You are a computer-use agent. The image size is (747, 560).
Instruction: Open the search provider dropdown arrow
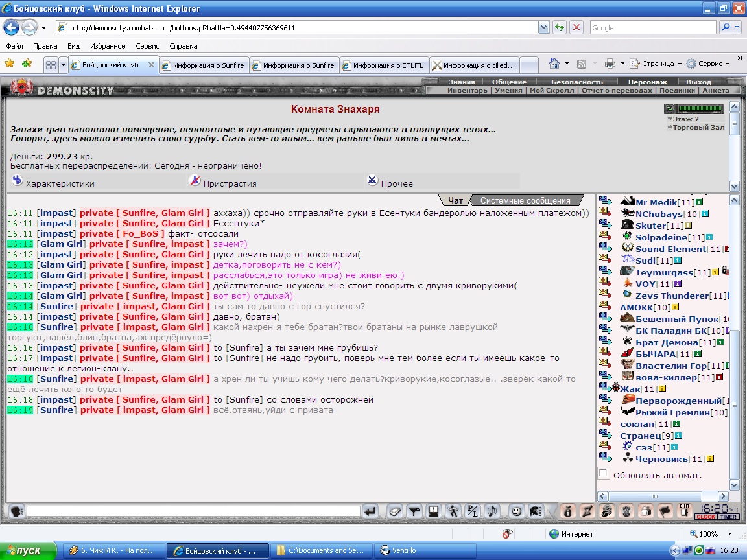click(737, 28)
